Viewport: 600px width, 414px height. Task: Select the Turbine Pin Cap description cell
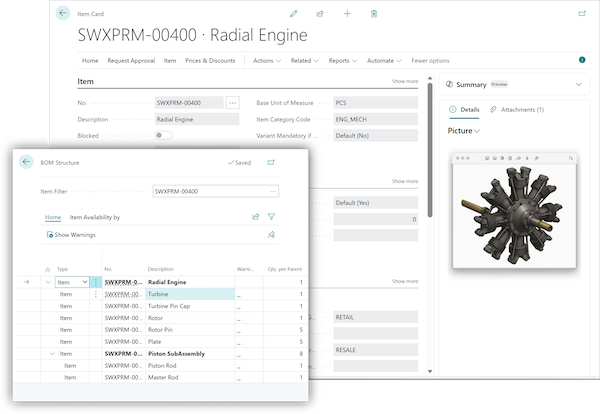[x=190, y=306]
